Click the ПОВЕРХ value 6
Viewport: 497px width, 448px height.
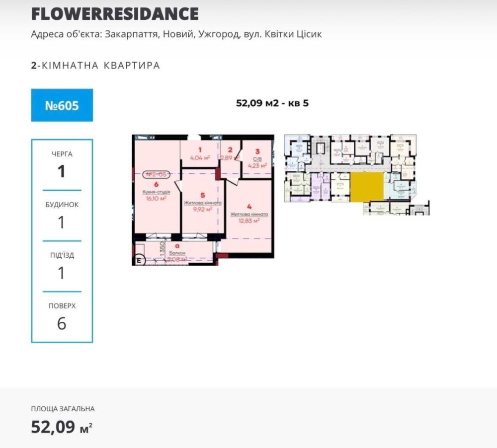[x=62, y=323]
